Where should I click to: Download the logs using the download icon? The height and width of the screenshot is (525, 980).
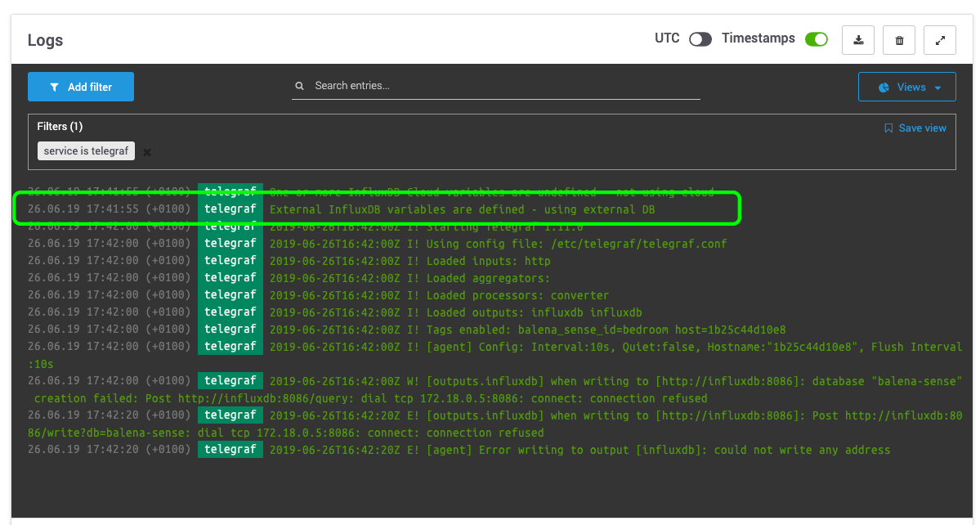(x=858, y=40)
